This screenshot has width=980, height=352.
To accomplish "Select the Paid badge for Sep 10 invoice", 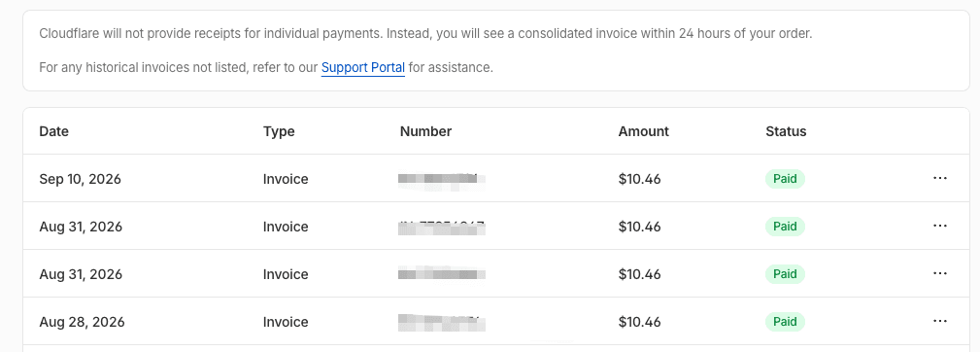I will 785,179.
